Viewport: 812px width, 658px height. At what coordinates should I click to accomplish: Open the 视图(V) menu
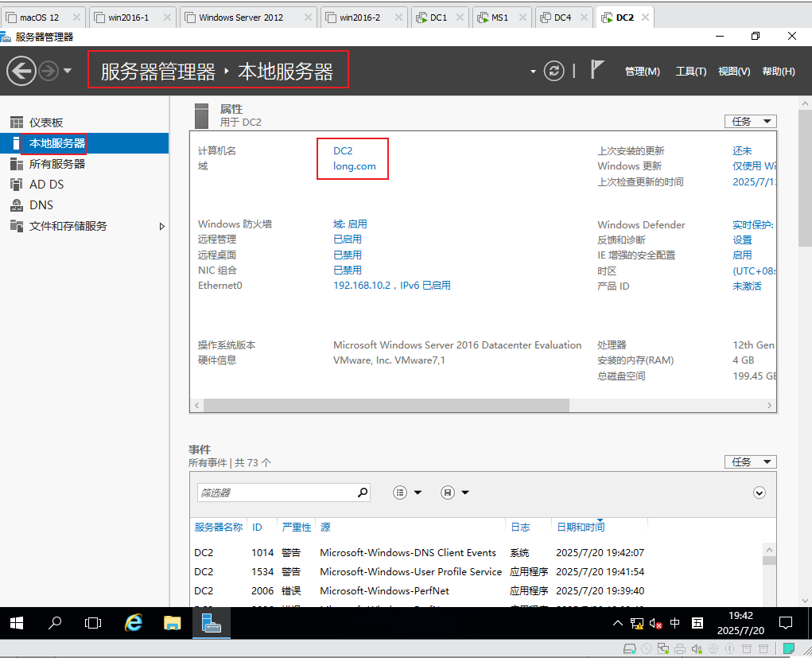pos(734,72)
